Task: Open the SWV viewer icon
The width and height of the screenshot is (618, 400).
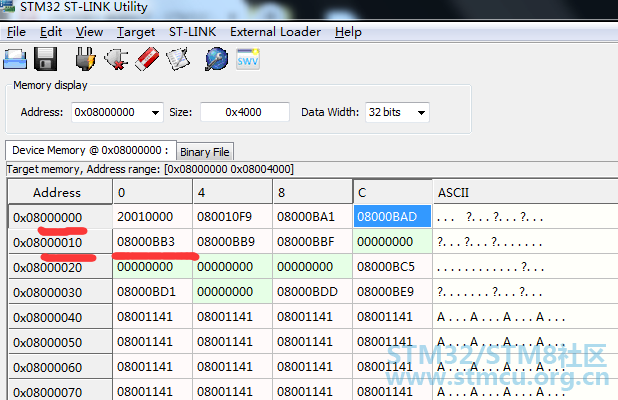Action: tap(248, 59)
